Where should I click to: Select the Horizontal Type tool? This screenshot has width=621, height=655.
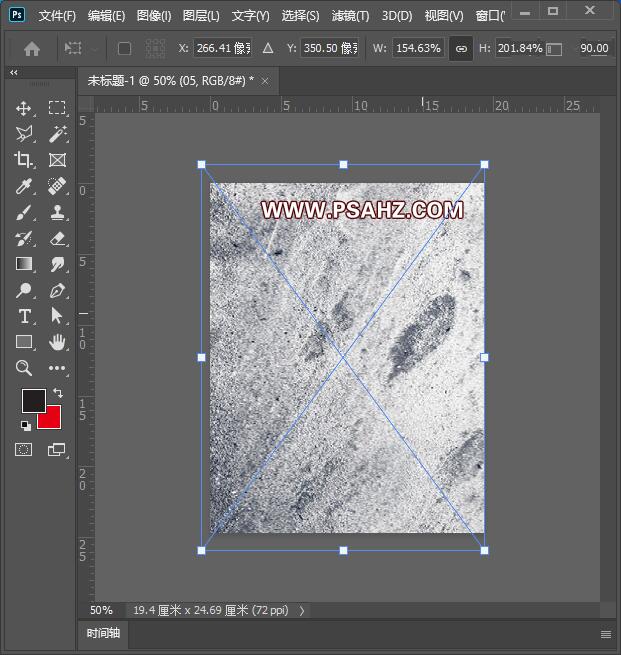point(24,316)
